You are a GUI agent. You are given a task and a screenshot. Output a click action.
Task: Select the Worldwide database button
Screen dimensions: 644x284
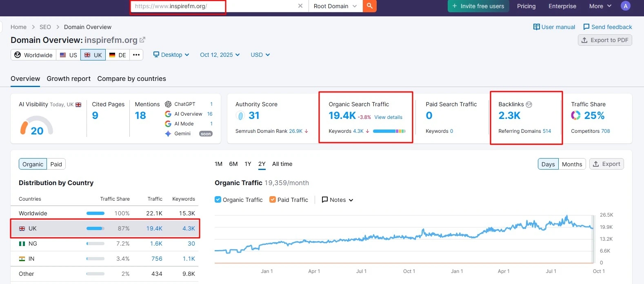coord(33,55)
